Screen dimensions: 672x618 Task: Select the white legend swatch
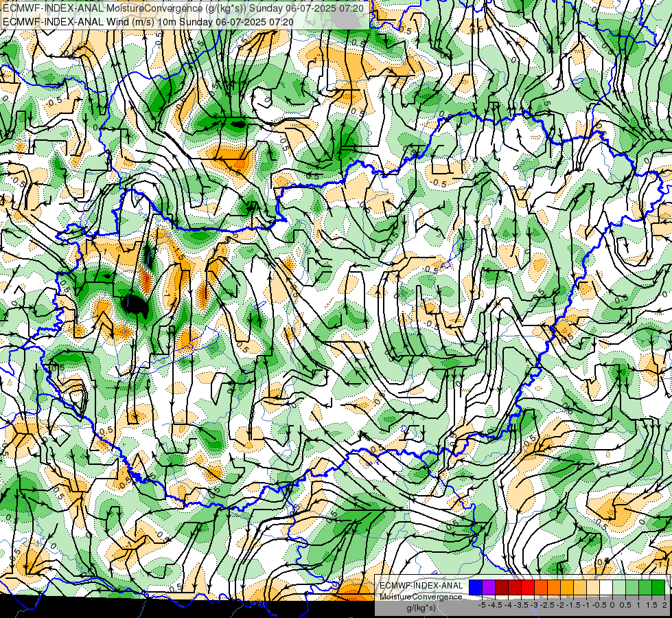click(606, 588)
